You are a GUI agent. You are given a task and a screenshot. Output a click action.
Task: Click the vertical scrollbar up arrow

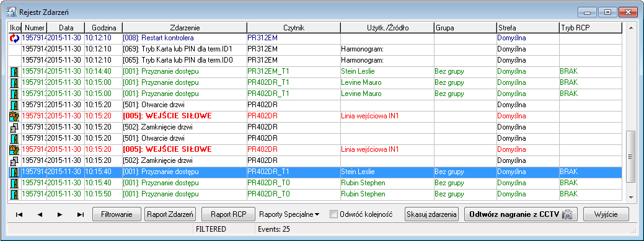pos(631,28)
